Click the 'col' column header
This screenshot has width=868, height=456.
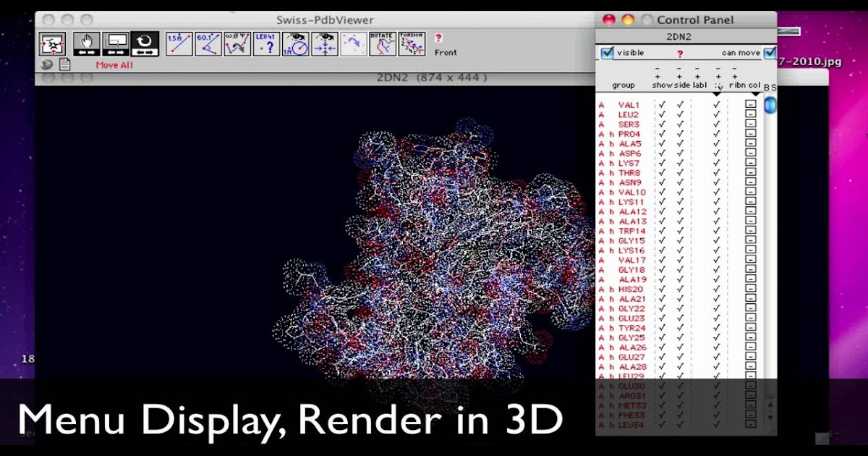click(754, 85)
